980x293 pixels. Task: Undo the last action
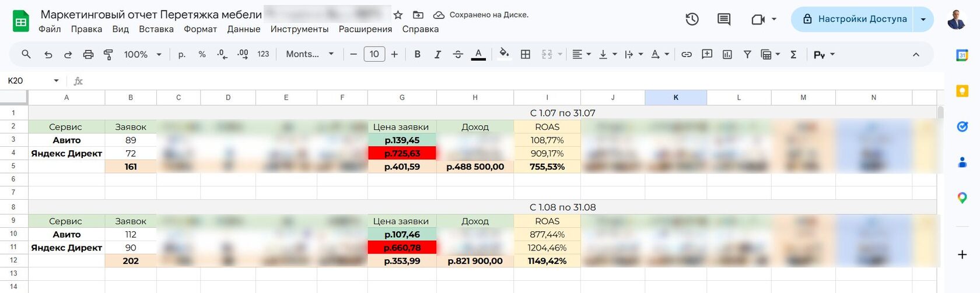click(48, 54)
